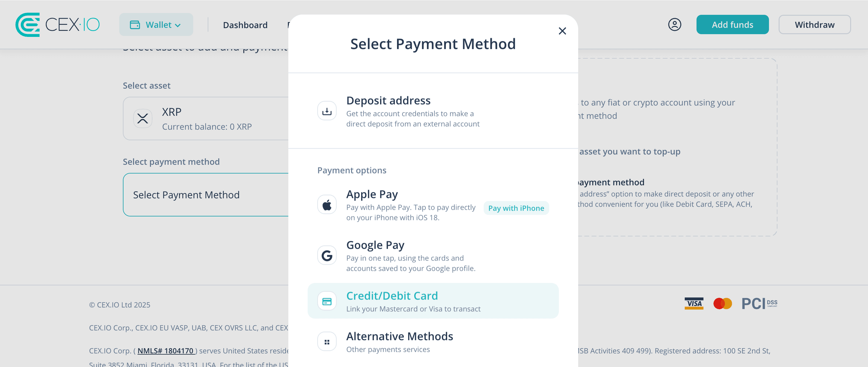This screenshot has height=367, width=868.
Task: Click the Visa logo in footer
Action: 694,303
